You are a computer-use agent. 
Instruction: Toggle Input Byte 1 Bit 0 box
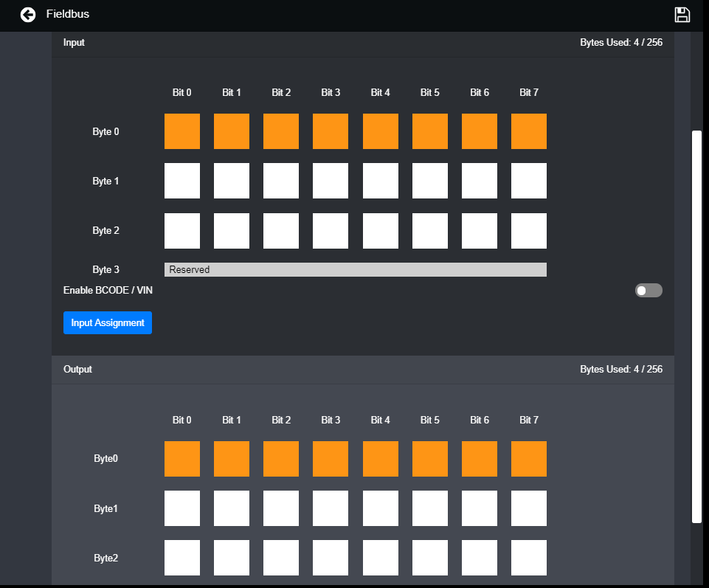182,181
